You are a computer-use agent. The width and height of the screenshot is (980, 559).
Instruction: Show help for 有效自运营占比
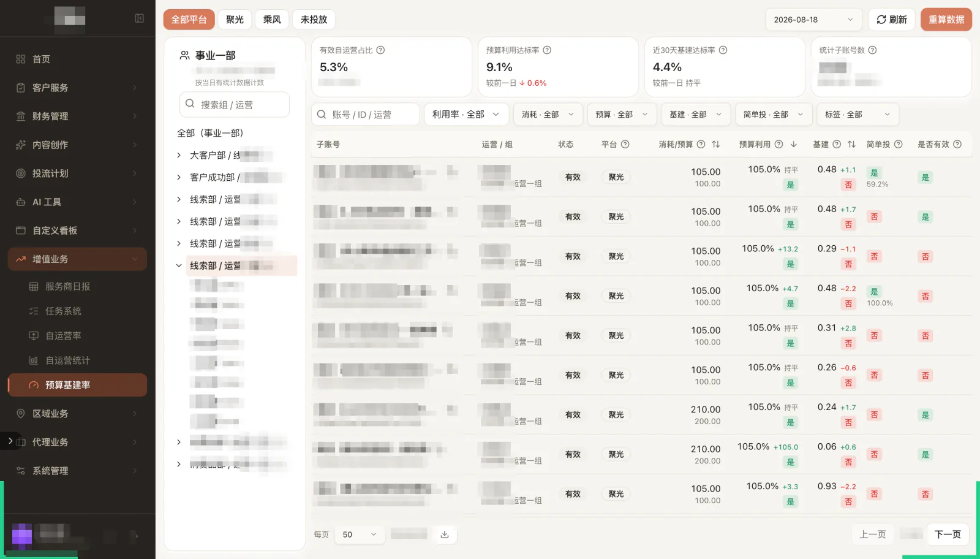(x=380, y=50)
